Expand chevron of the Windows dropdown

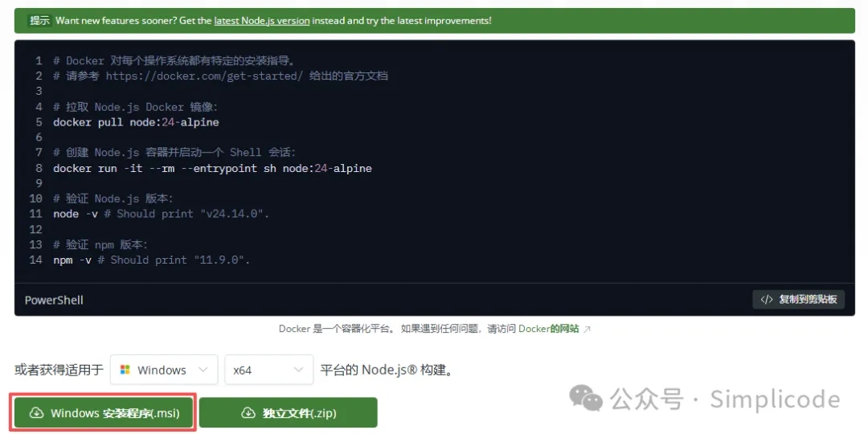pos(203,370)
